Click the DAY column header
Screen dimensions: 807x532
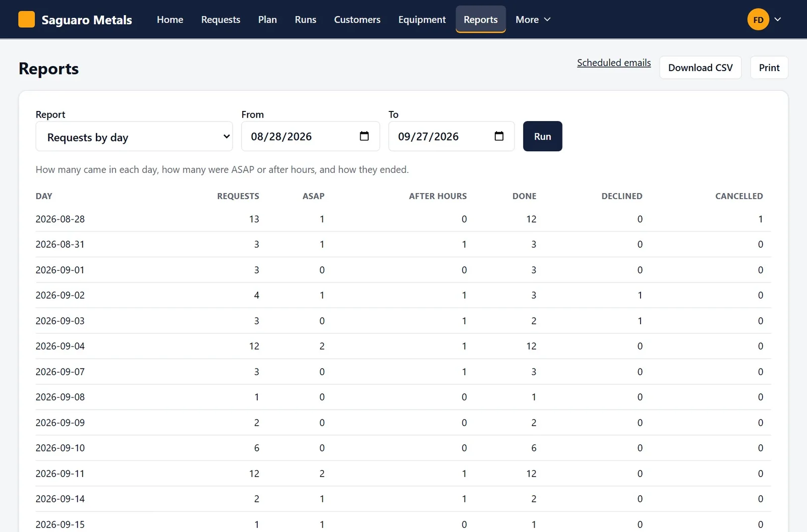(44, 196)
